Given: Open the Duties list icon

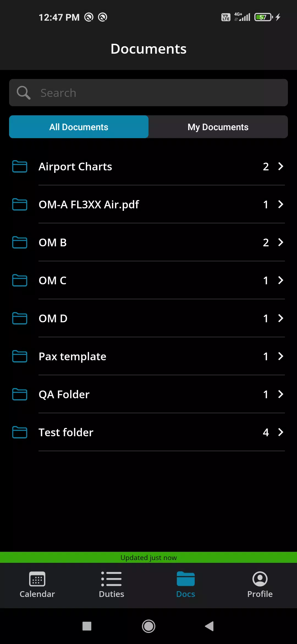Looking at the screenshot, I should tap(111, 579).
